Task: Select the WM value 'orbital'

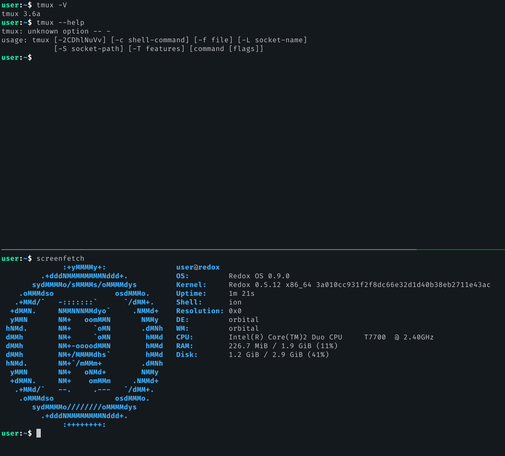Action: tap(244, 328)
